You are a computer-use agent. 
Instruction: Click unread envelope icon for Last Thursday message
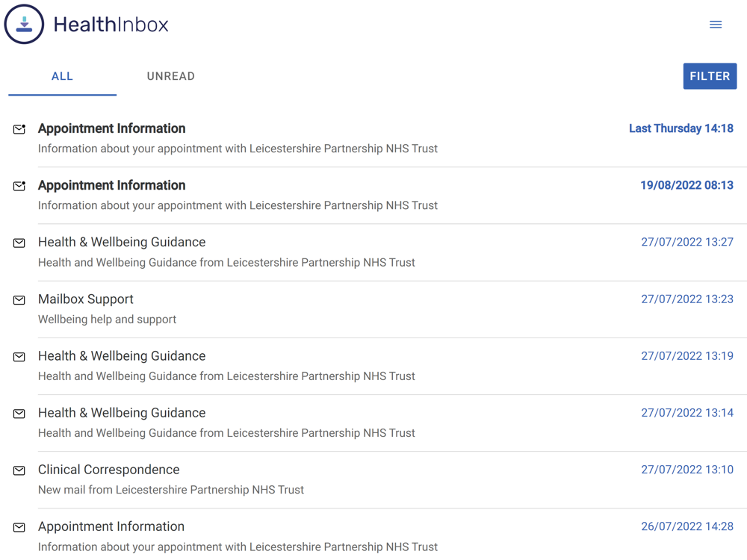click(19, 129)
